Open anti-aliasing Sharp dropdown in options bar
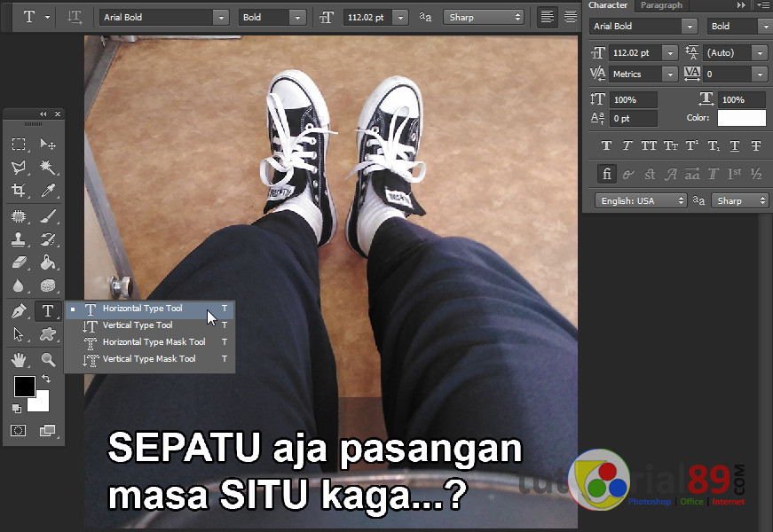Viewport: 773px width, 532px height. coord(484,17)
